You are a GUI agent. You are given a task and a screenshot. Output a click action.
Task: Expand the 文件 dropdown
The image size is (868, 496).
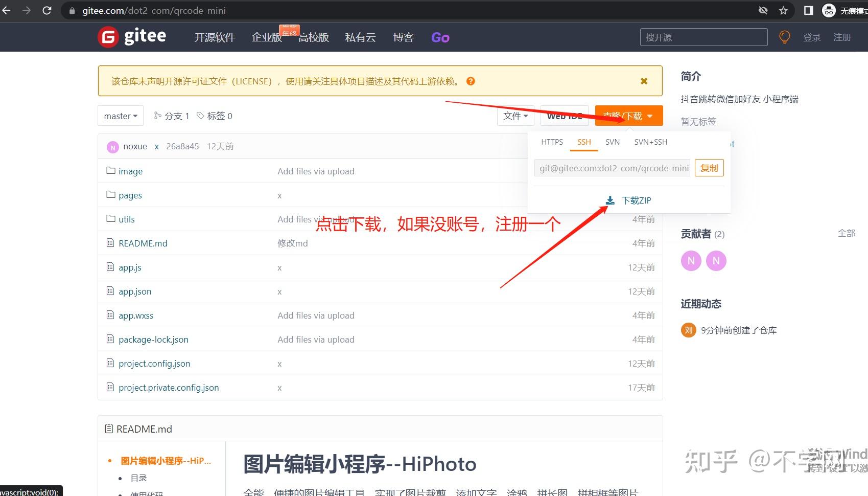point(515,116)
